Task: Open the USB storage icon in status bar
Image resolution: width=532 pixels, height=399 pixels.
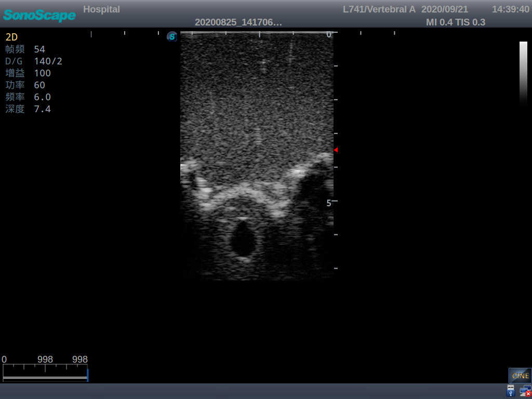Action: [511, 390]
